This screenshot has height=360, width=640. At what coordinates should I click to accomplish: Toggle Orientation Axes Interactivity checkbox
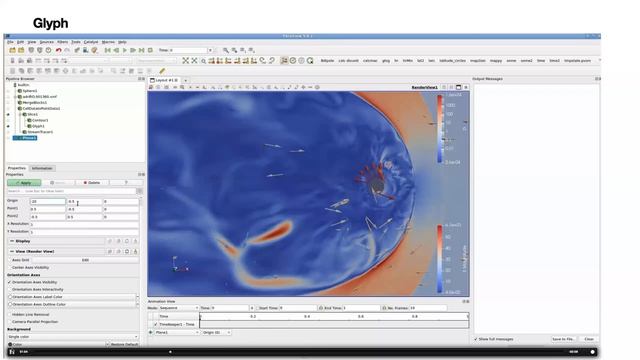pos(10,289)
